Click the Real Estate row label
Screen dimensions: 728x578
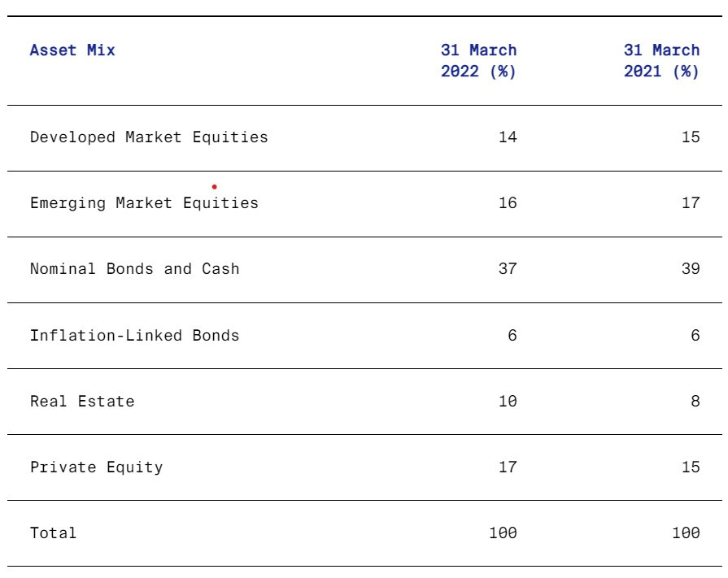point(82,401)
